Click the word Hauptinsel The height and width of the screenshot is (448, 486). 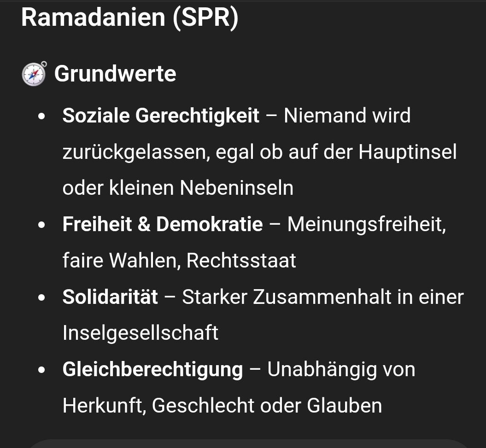coord(408,152)
